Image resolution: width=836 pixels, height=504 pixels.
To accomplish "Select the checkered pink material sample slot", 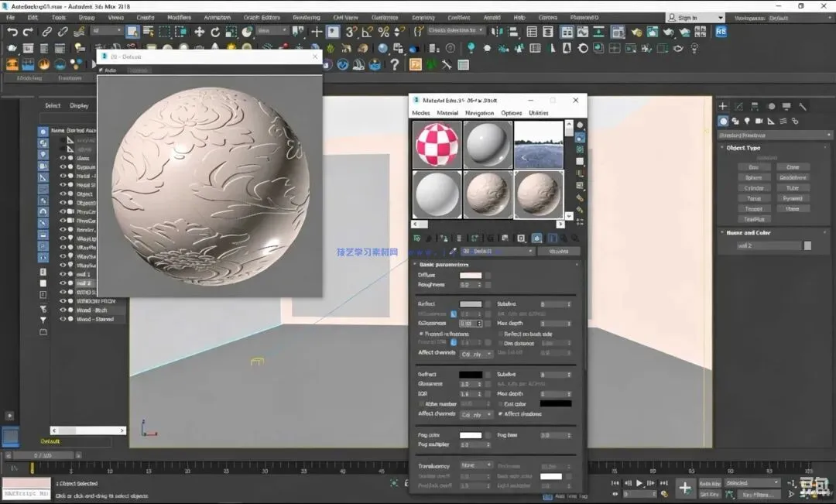I will (x=437, y=145).
